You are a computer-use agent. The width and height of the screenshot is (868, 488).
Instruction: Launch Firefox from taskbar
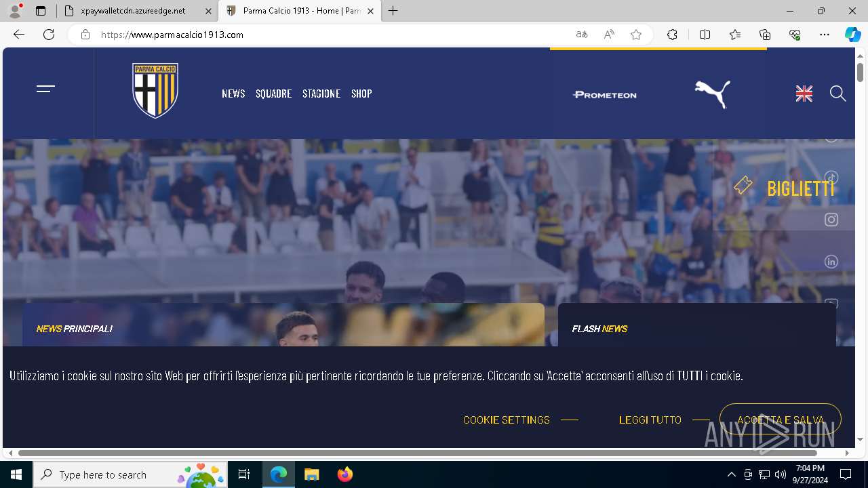345,474
